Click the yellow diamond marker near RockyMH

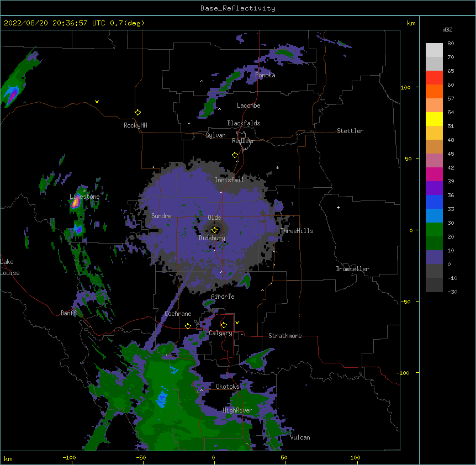pyautogui.click(x=138, y=113)
